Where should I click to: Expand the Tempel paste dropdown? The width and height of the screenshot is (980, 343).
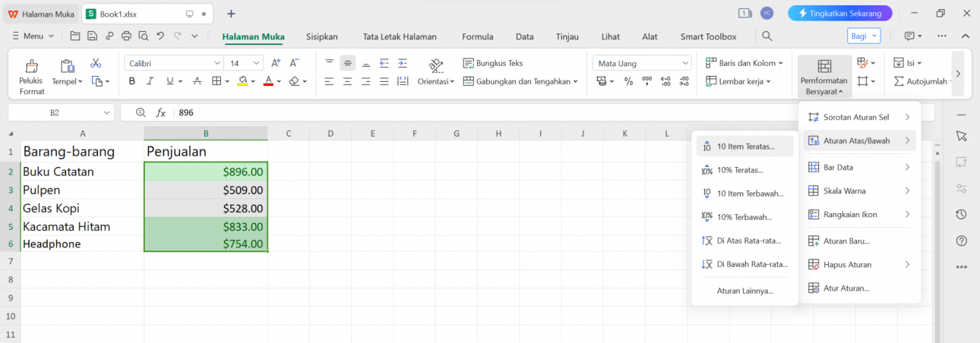[x=82, y=81]
